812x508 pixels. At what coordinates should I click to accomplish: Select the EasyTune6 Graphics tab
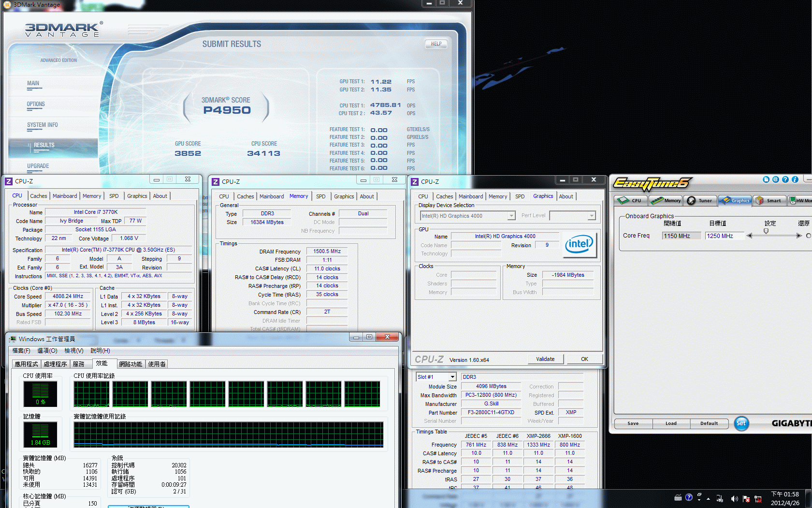click(735, 200)
